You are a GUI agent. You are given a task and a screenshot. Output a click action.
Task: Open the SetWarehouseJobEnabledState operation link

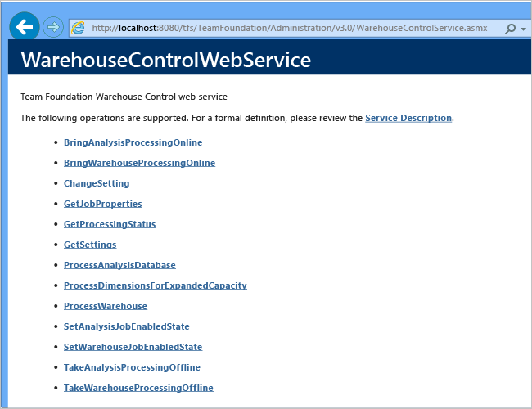pos(133,347)
